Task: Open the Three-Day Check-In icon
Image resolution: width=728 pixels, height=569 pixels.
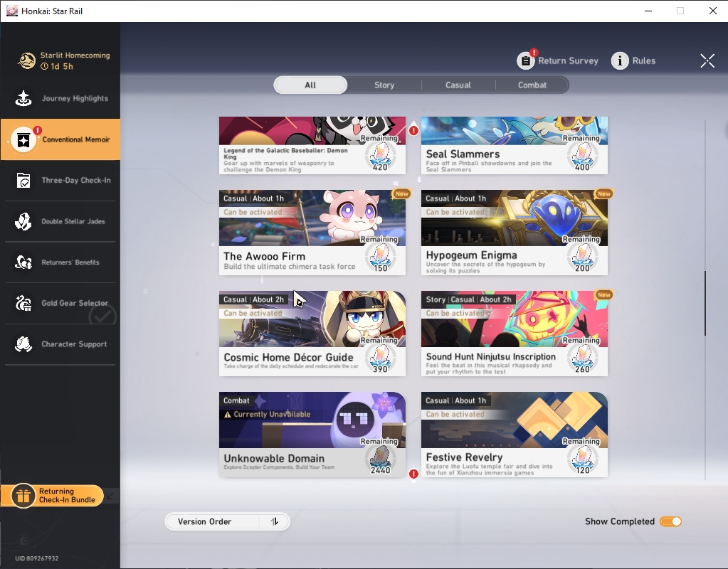Action: pyautogui.click(x=23, y=181)
